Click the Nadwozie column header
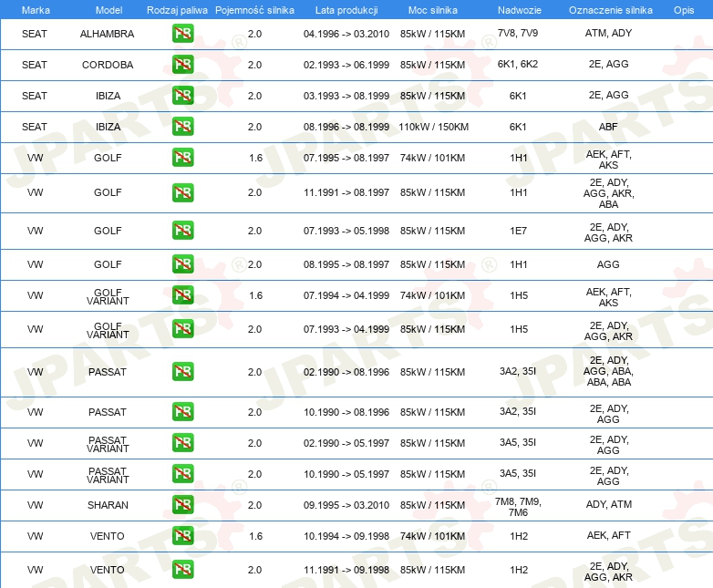The image size is (713, 588). [520, 10]
